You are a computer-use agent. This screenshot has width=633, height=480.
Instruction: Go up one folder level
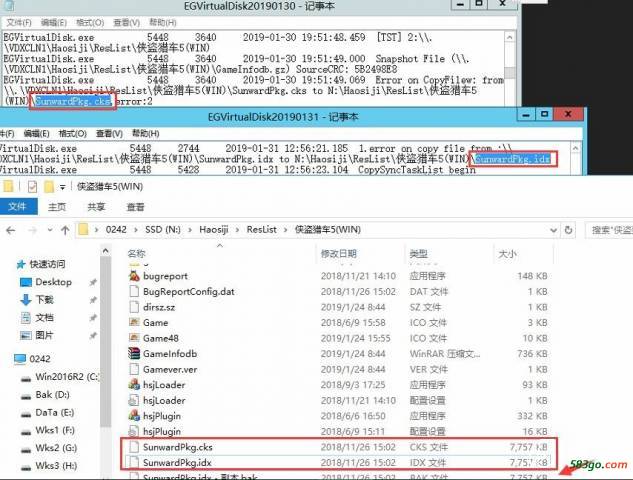(65, 230)
